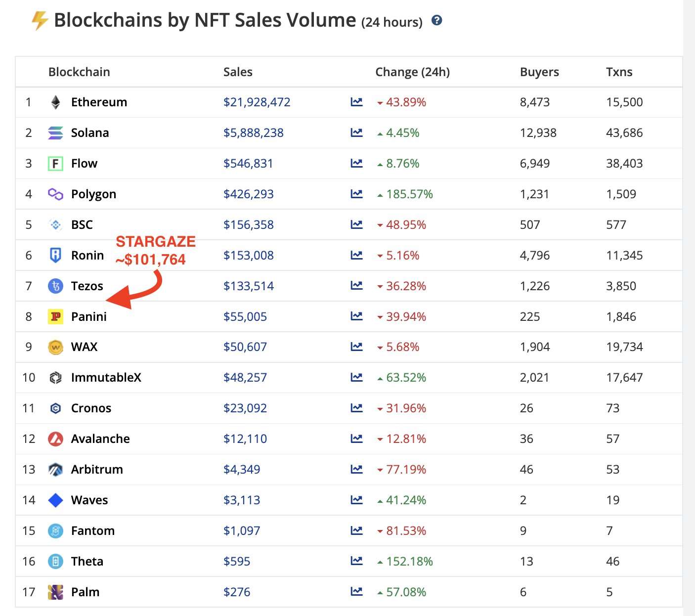Click the WAX coin logo
This screenshot has height=616, width=695.
55,347
